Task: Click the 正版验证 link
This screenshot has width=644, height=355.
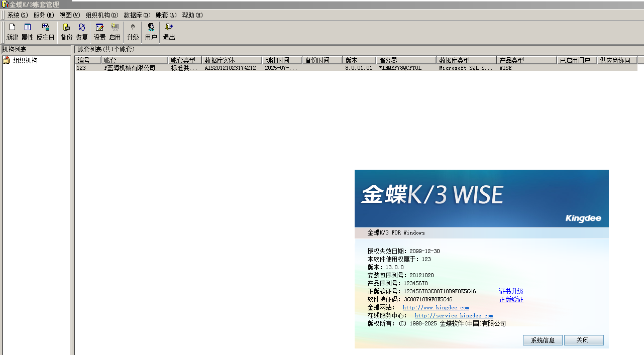Action: [511, 299]
